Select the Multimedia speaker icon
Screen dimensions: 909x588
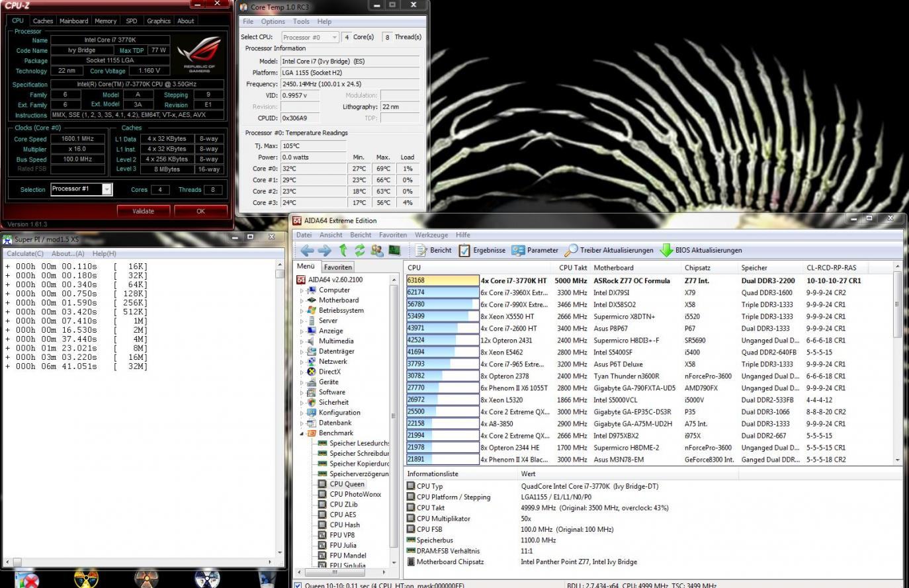point(312,341)
